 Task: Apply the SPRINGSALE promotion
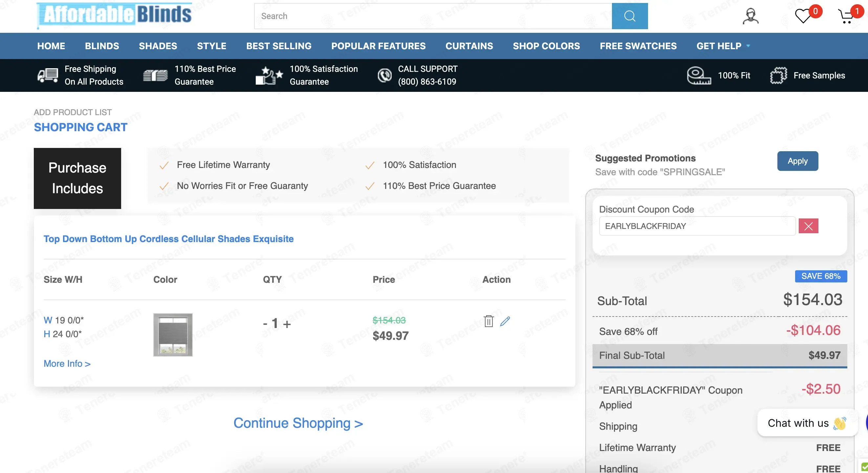click(x=797, y=161)
